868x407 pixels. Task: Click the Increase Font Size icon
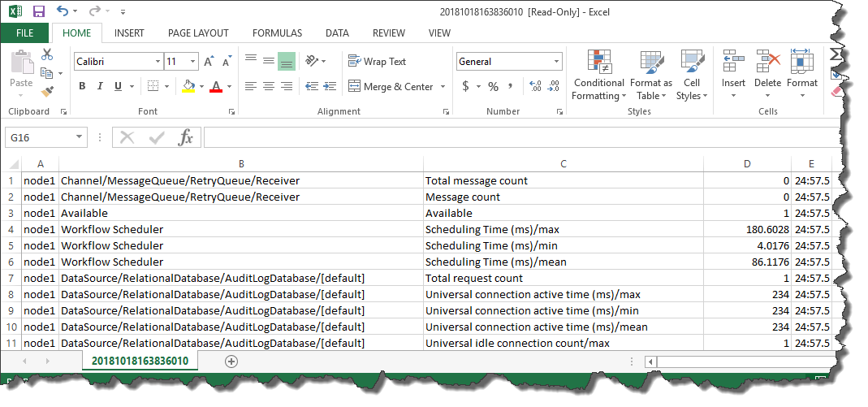(208, 62)
